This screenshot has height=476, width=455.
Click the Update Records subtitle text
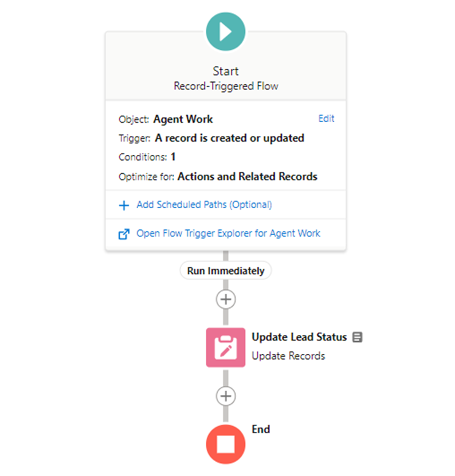point(288,356)
